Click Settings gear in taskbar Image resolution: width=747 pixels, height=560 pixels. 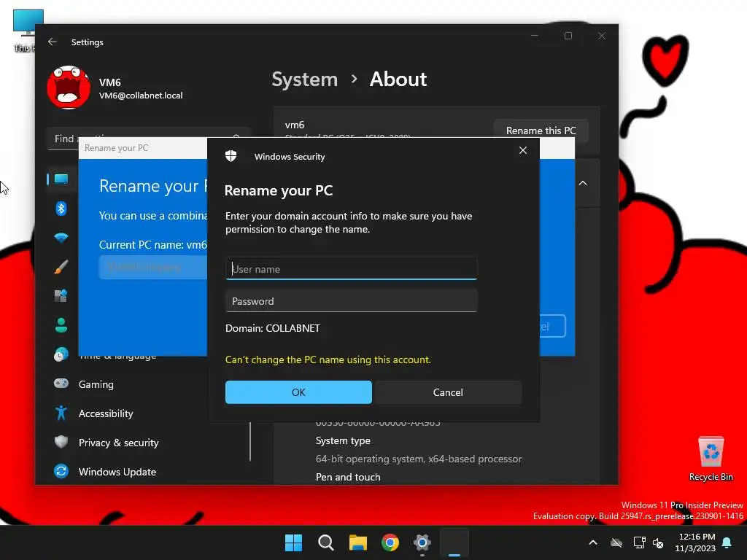coord(422,542)
